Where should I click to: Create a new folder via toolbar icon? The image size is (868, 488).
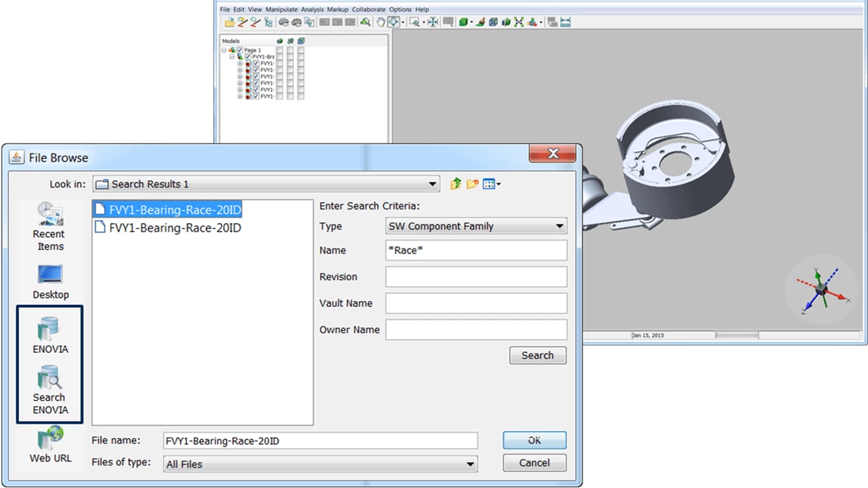tap(473, 184)
